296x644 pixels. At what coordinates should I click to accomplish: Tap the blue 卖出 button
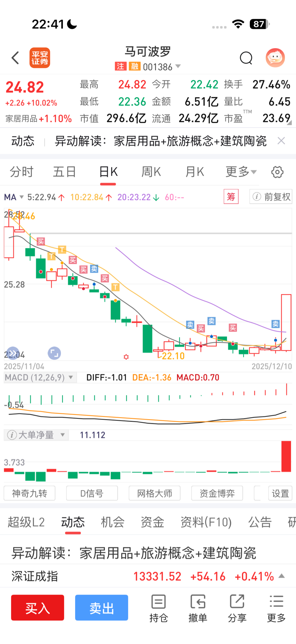click(101, 608)
